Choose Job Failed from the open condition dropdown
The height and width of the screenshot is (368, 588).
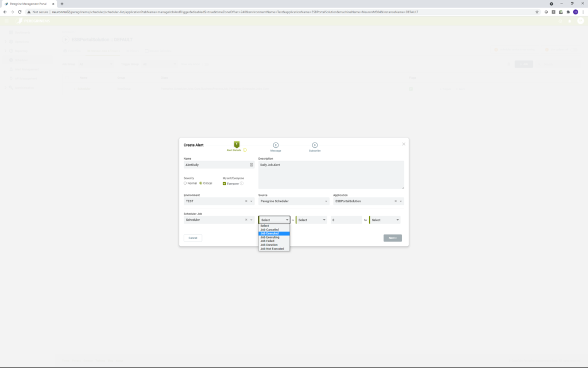pyautogui.click(x=269, y=241)
